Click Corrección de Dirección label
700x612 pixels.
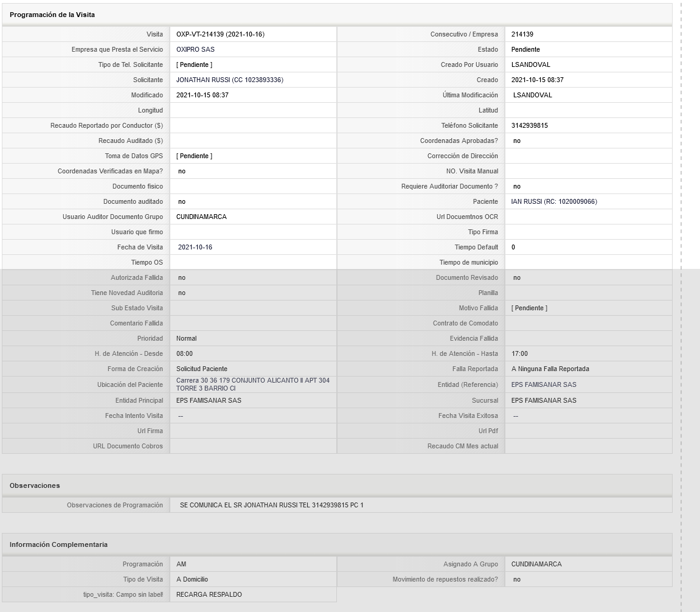[x=462, y=156]
